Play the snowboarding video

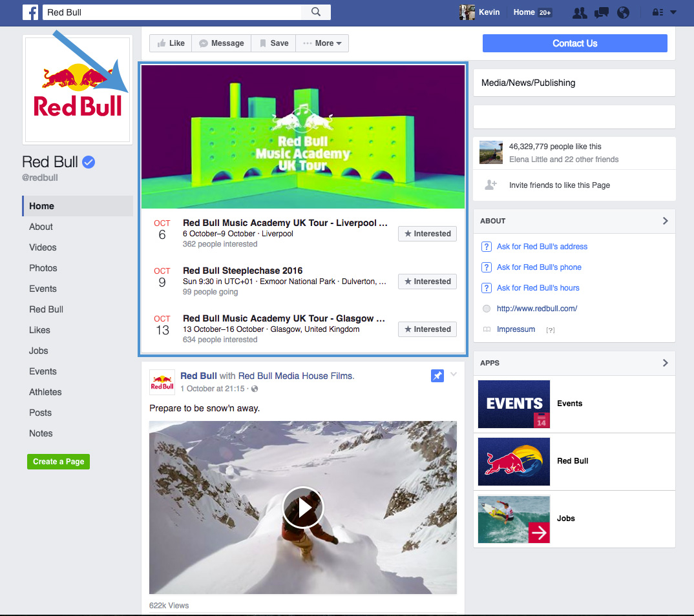[x=303, y=508]
